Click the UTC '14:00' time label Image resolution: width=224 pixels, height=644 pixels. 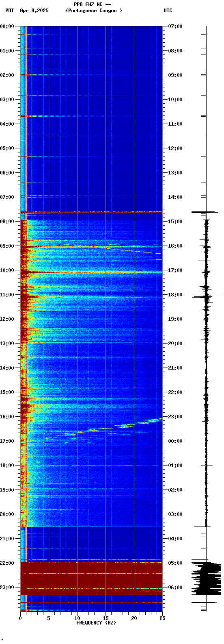click(x=175, y=197)
